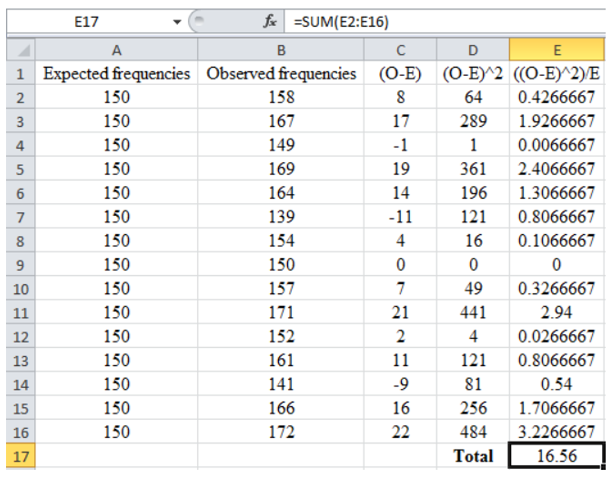Select highlighted column E header
Image resolution: width=606 pixels, height=477 pixels.
pos(555,48)
